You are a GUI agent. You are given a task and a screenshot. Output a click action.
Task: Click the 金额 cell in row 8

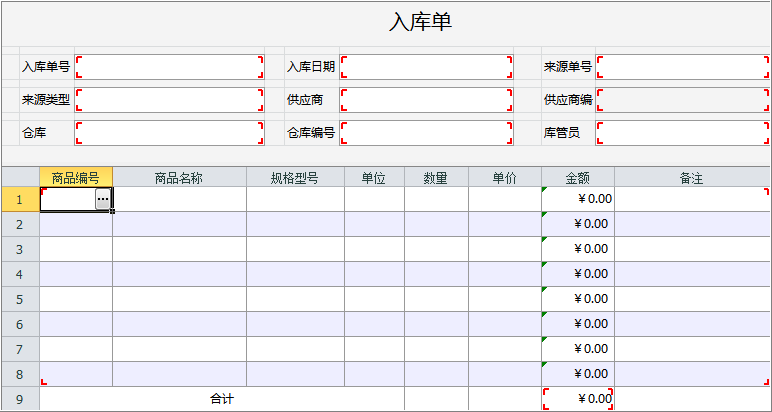[578, 374]
